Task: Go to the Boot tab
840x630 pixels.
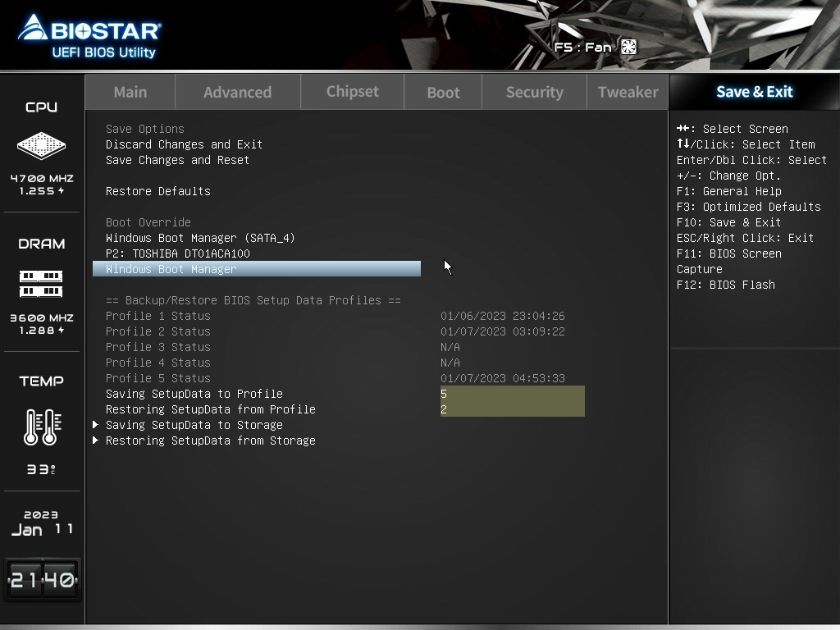Action: [x=443, y=92]
